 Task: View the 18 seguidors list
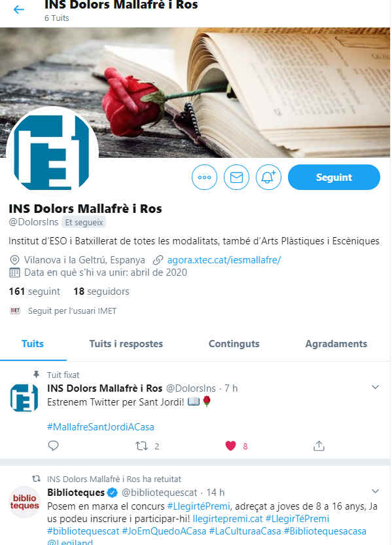point(101,291)
